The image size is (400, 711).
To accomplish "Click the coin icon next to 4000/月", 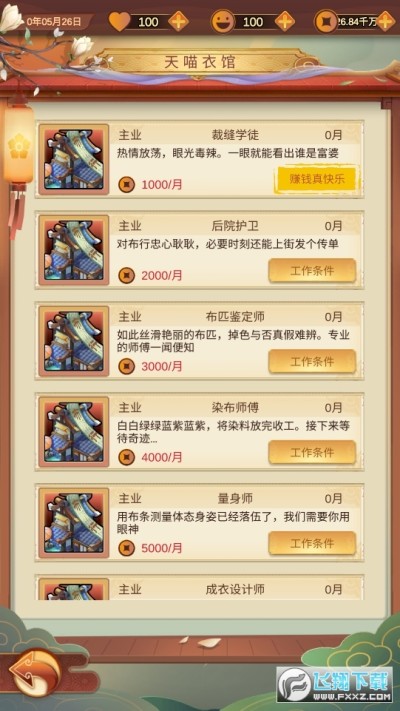I will 127,457.
